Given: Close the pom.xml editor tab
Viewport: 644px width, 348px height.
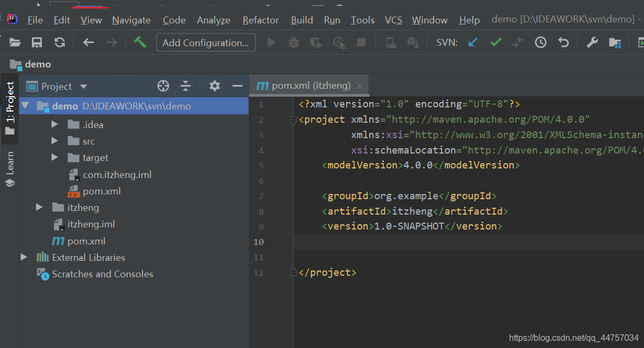Looking at the screenshot, I should pyautogui.click(x=359, y=86).
